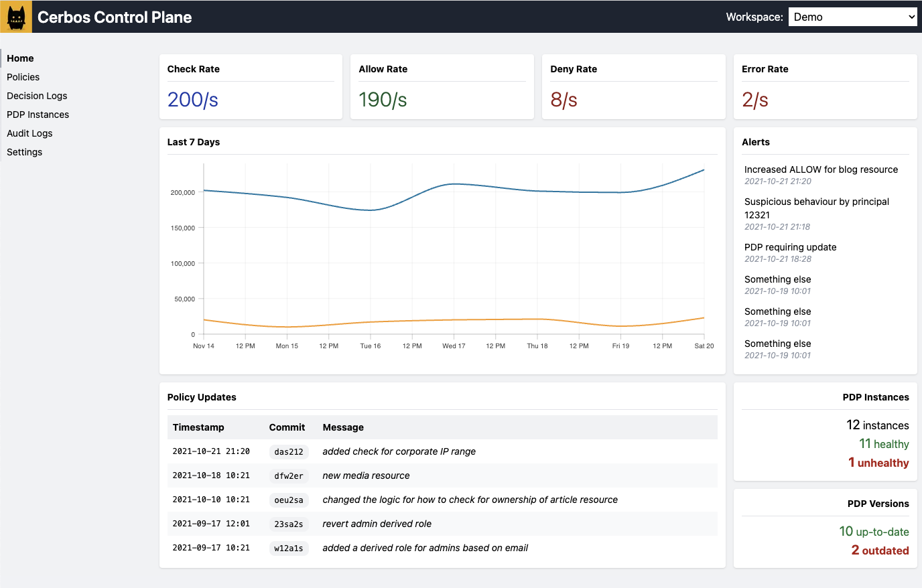Click the PDP Versions heading
The image size is (922, 588).
878,504
